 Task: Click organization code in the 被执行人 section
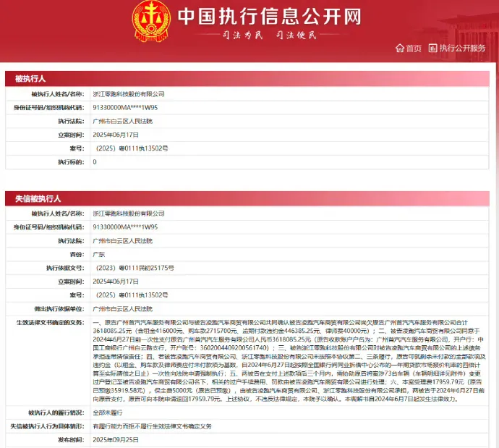tap(125, 107)
